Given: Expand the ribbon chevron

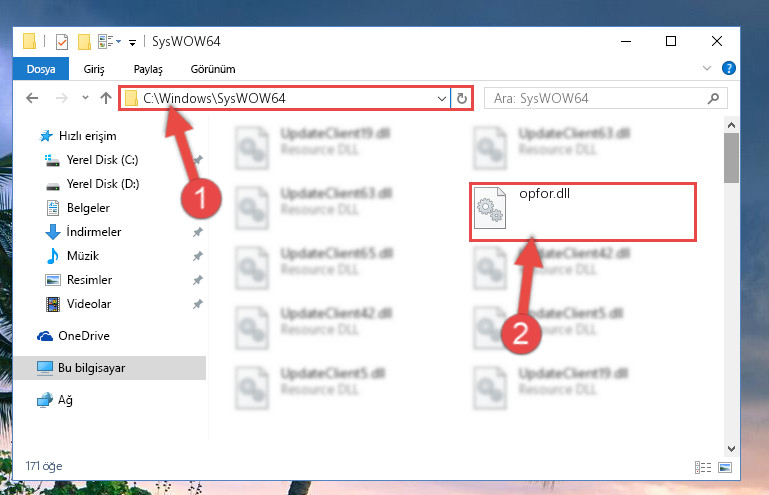Looking at the screenshot, I should (x=707, y=68).
